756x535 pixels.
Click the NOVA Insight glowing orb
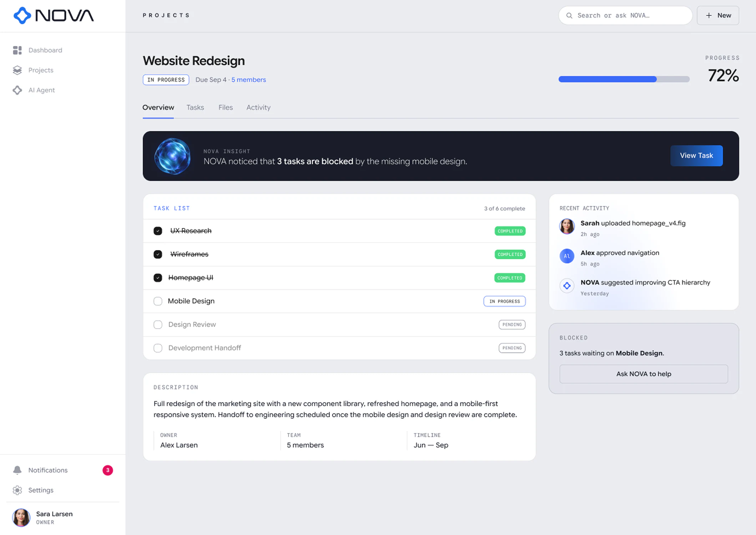tap(172, 156)
